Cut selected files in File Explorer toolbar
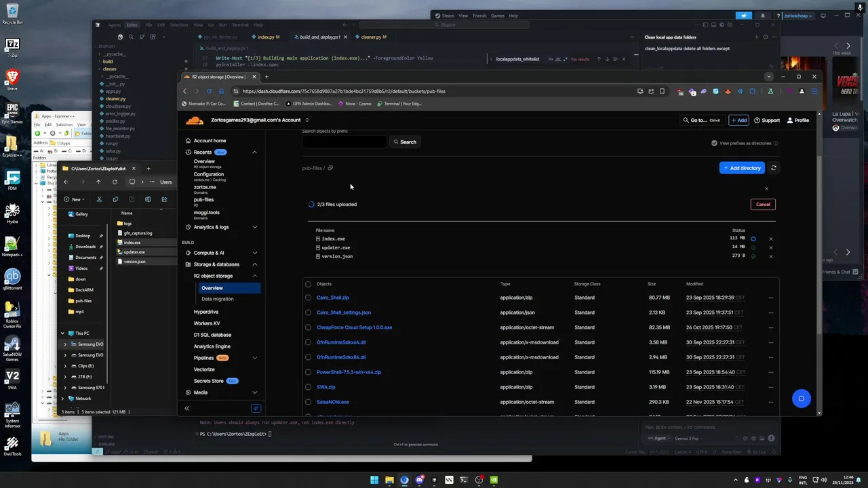Image resolution: width=868 pixels, height=488 pixels. [x=99, y=199]
